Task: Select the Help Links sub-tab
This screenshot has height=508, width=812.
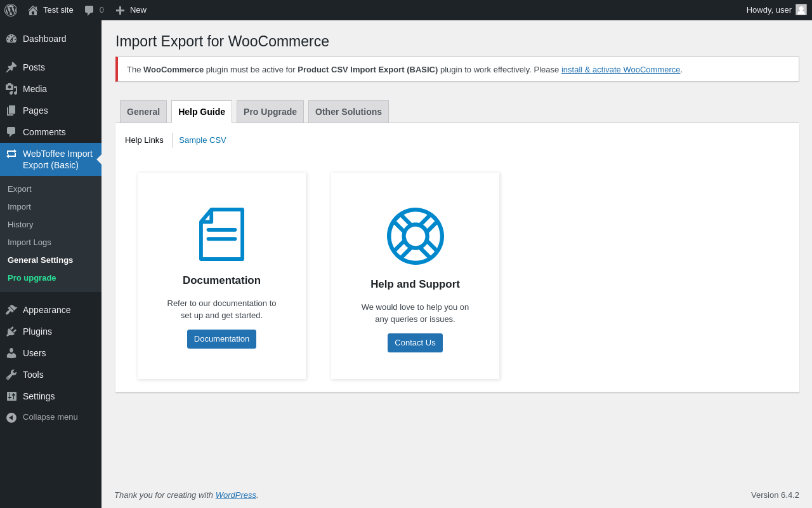Action: [144, 140]
